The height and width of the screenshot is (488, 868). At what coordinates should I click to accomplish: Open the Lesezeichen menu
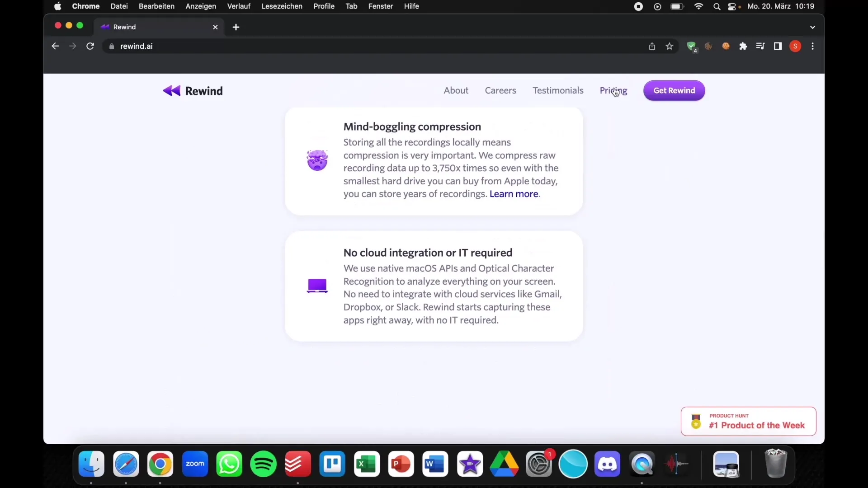(282, 6)
